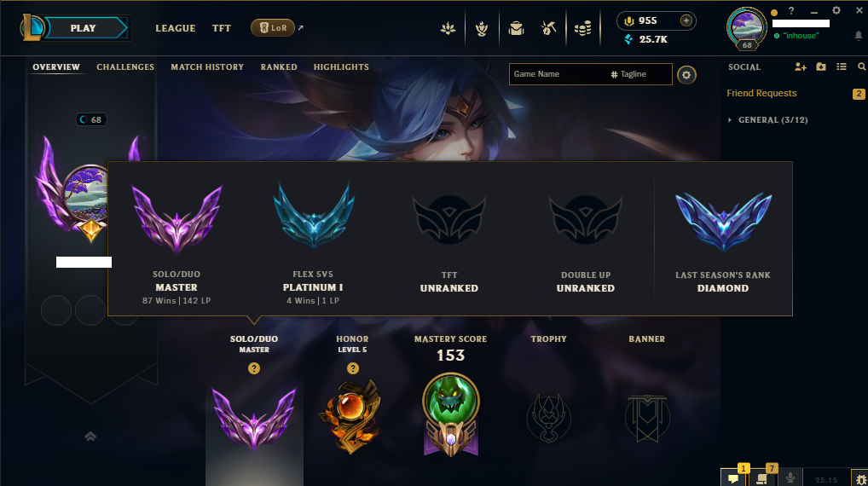This screenshot has height=486, width=868.
Task: Click the new folder icon in Social
Action: pos(821,67)
